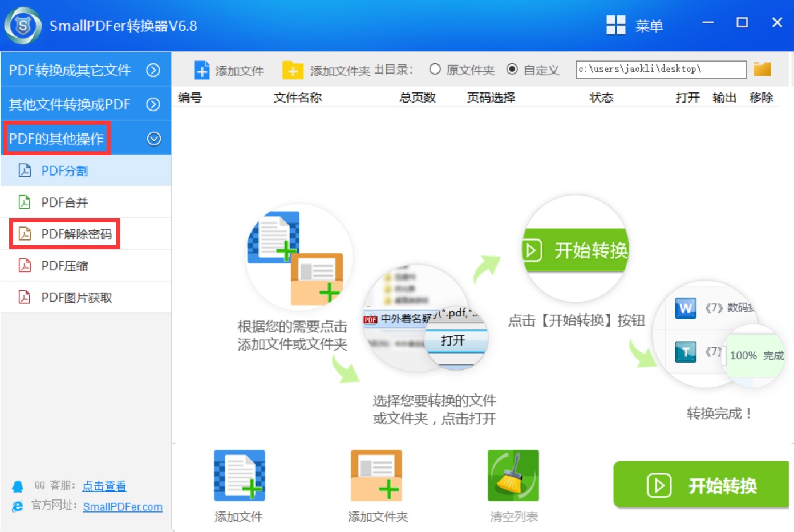794x532 pixels.
Task: Click the 选择您要转换的文件 guide text
Action: [x=434, y=400]
